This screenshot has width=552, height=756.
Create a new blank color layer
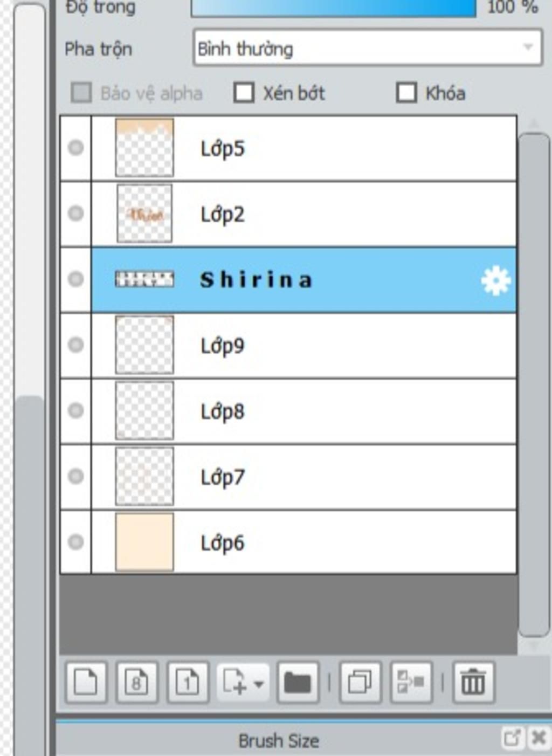[x=86, y=683]
